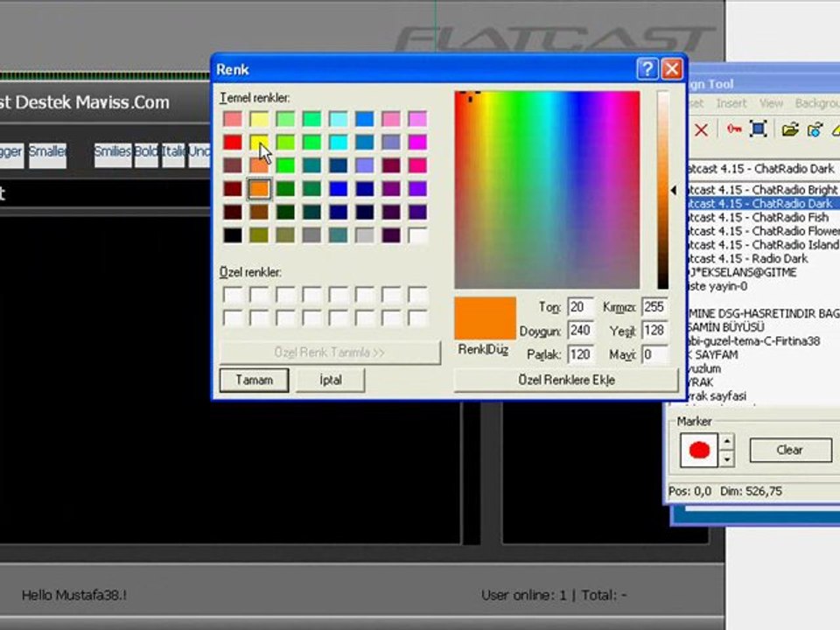This screenshot has width=840, height=630.
Task: Select the MINE DSG-HASRETINDIR list entry
Action: 763,313
